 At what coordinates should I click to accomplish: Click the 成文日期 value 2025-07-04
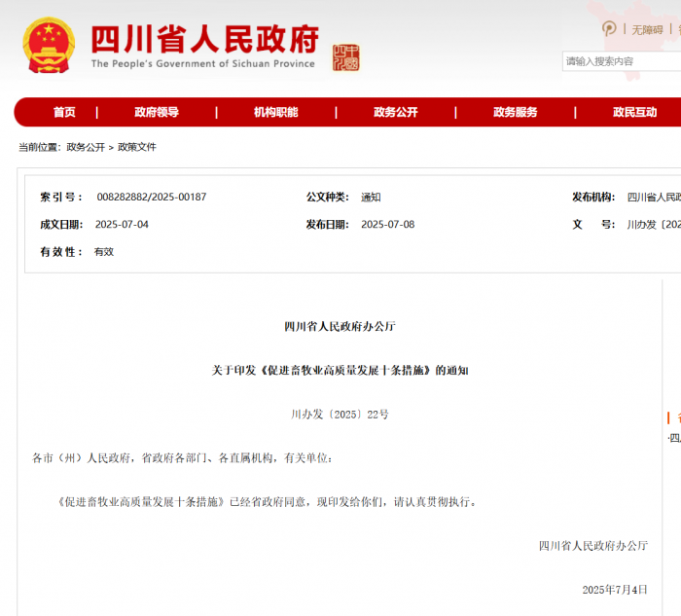[122, 224]
